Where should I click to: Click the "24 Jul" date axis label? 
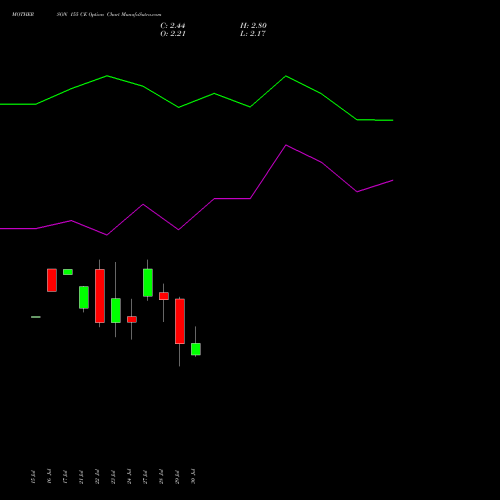tap(129, 477)
